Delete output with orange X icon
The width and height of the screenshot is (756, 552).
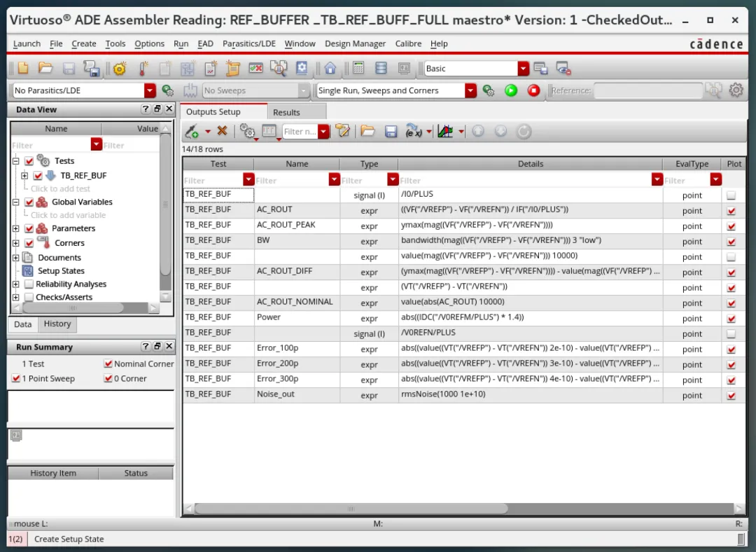tap(222, 131)
